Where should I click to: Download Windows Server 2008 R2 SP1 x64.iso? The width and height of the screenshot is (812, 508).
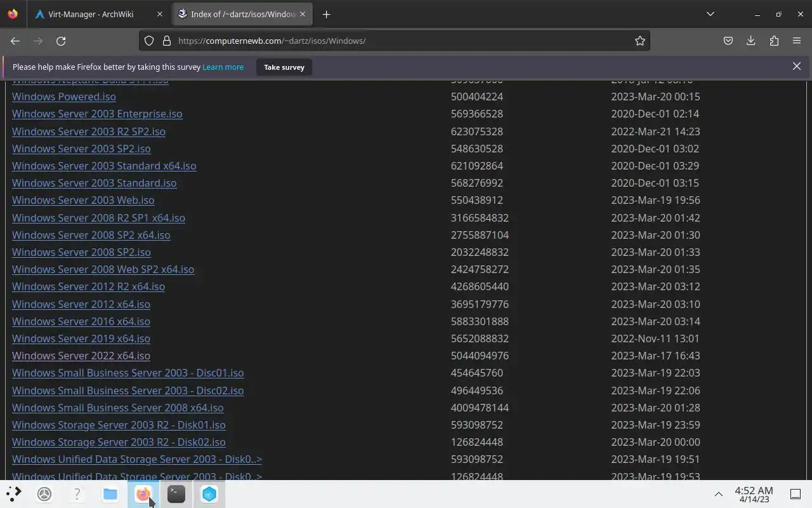click(x=98, y=218)
